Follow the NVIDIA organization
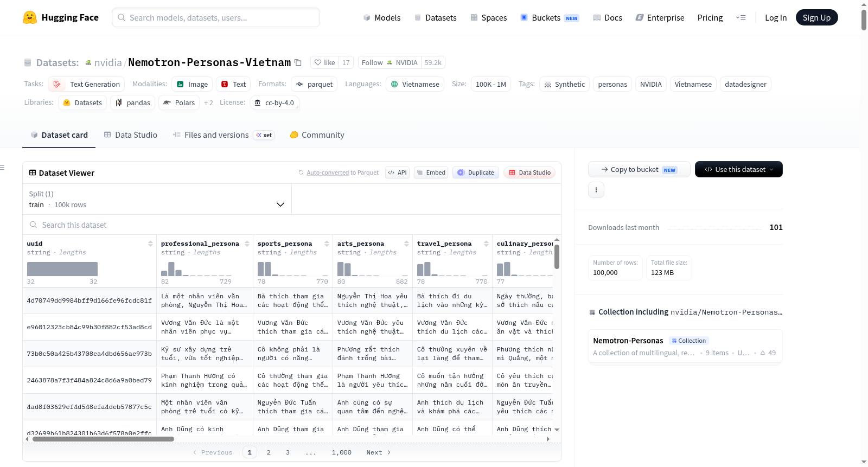 [x=389, y=62]
